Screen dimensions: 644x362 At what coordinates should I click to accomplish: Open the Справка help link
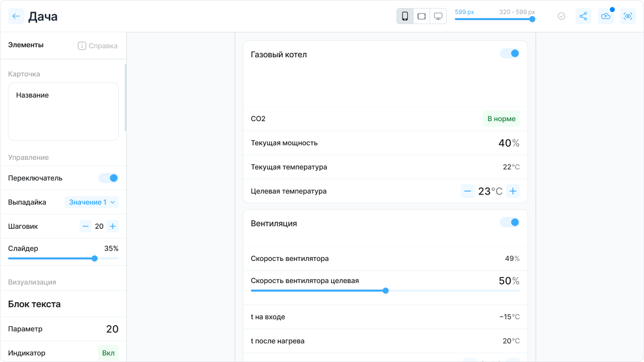(98, 46)
